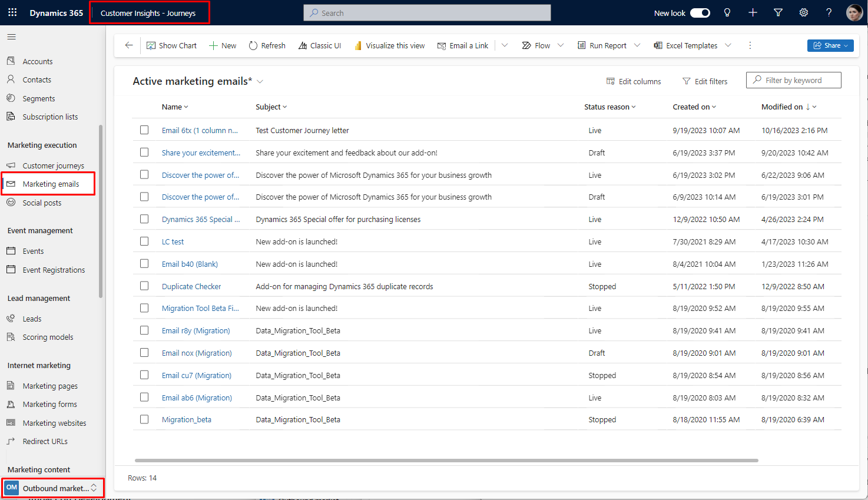
Task: Check the Migration_beta row checkbox
Action: [x=144, y=419]
